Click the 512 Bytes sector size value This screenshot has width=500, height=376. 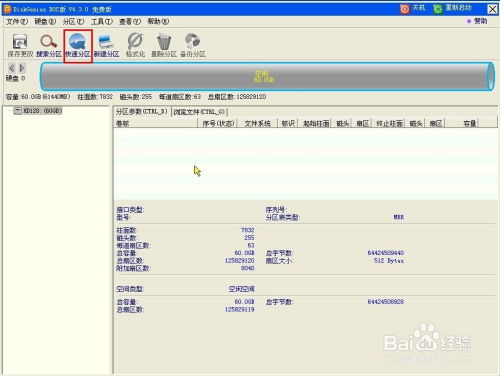pyautogui.click(x=389, y=261)
